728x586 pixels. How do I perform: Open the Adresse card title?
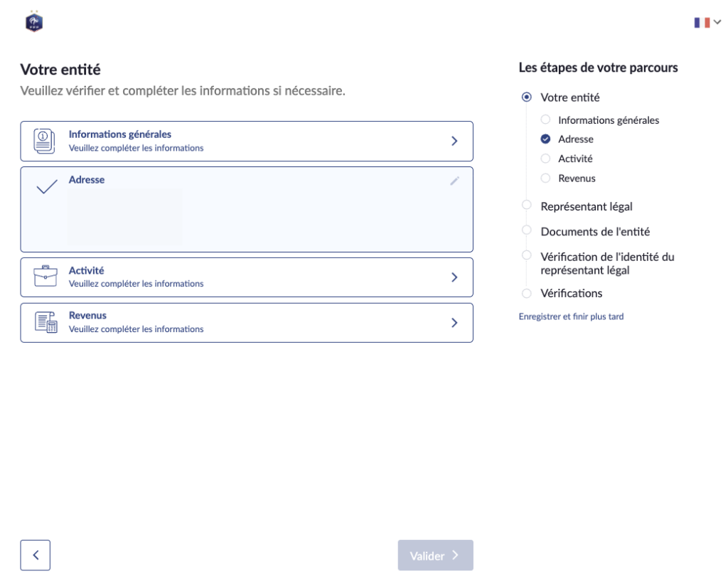tap(87, 180)
